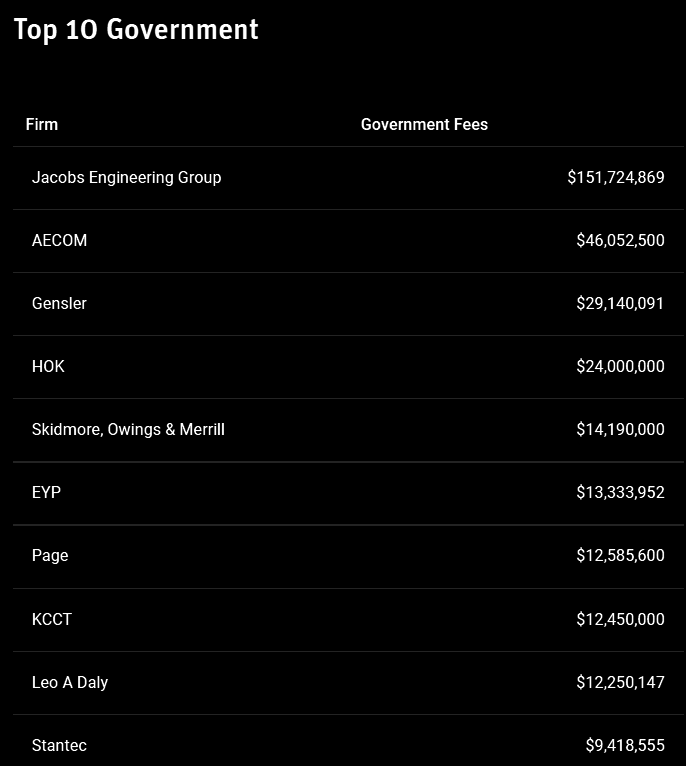Click the Page firm name
The width and height of the screenshot is (686, 766).
pyautogui.click(x=50, y=556)
